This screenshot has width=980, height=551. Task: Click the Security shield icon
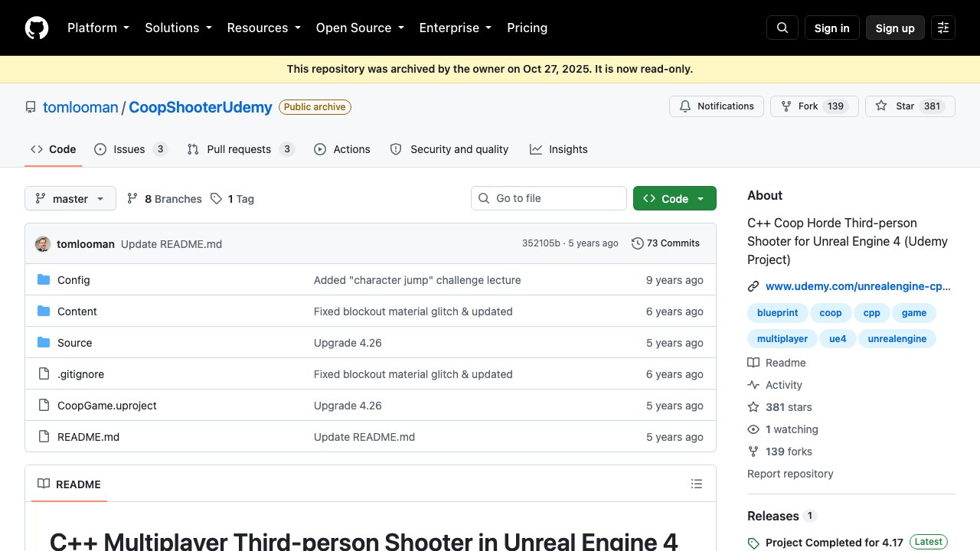pos(396,149)
